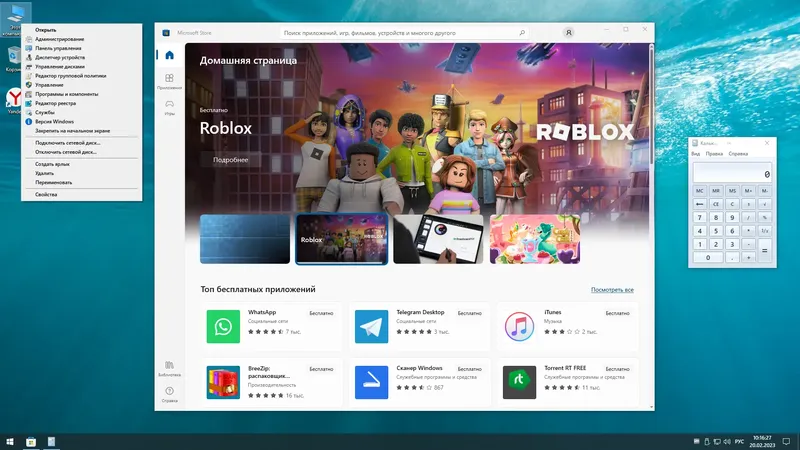This screenshot has width=800, height=450.
Task: Open the Справка menu in Calculator
Action: coord(738,154)
